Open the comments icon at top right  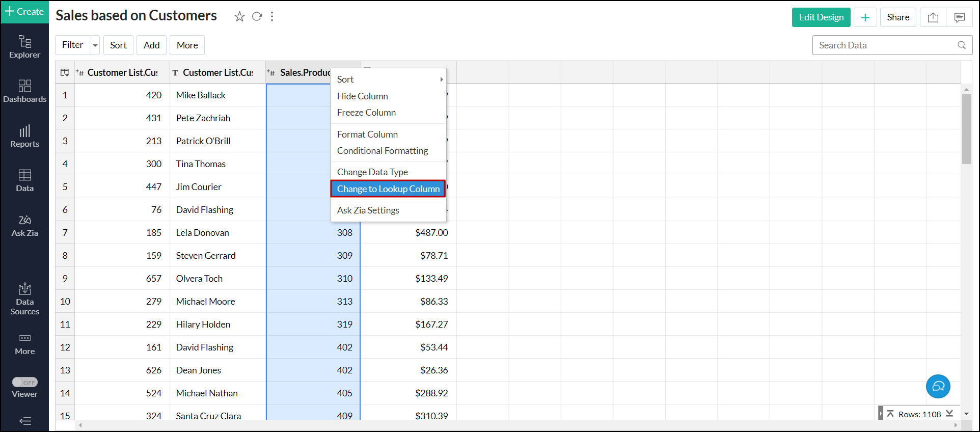(x=959, y=17)
